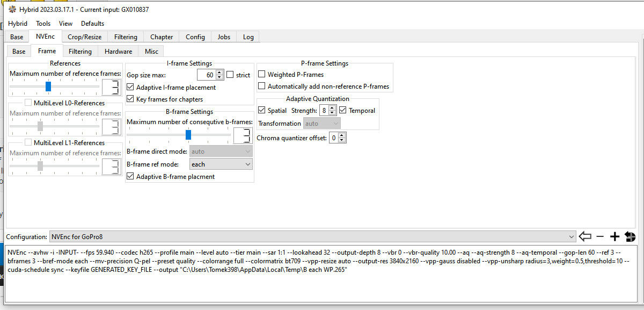Expand the Configuration preset dropdown

pos(570,236)
